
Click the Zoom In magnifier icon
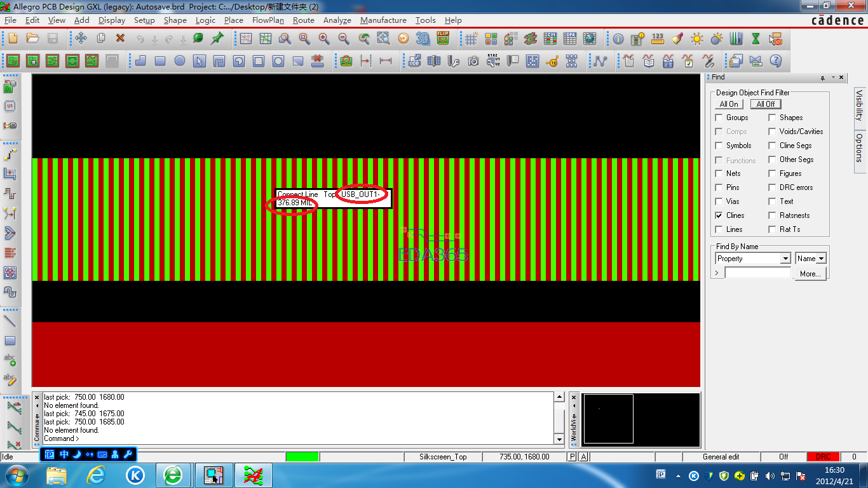tap(324, 39)
